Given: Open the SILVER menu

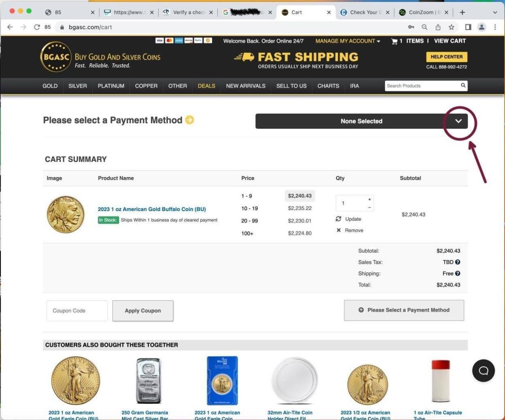Looking at the screenshot, I should [x=78, y=86].
